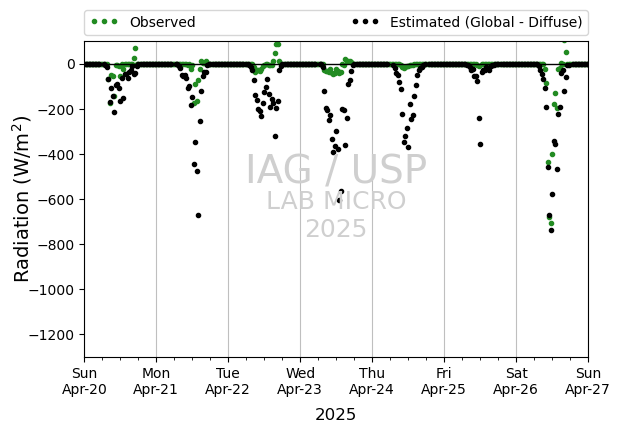The image size is (621, 433).
Task: Select the Tue Apr-22 date label
Action: 228,381
